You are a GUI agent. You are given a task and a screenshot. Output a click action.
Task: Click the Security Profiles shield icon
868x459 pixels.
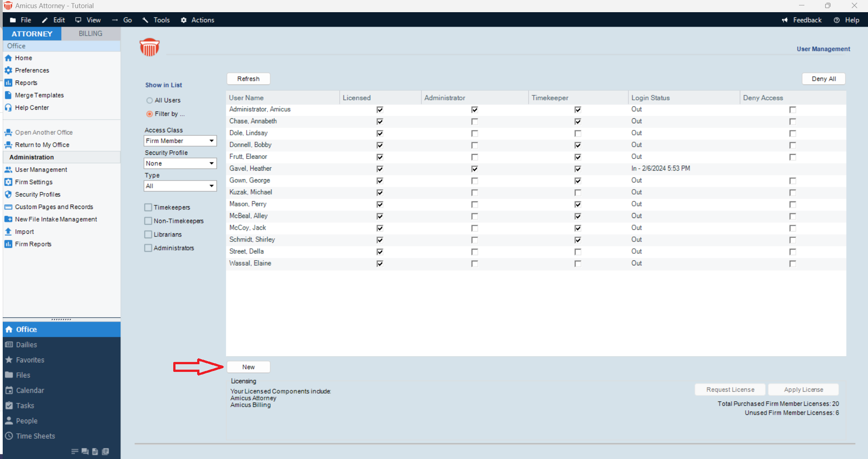[x=8, y=195]
